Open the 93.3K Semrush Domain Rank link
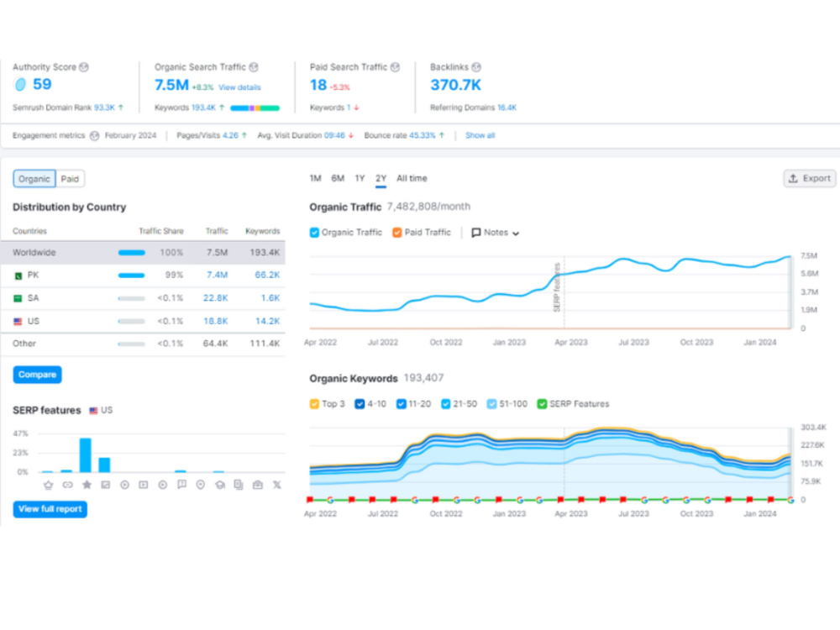 [104, 108]
